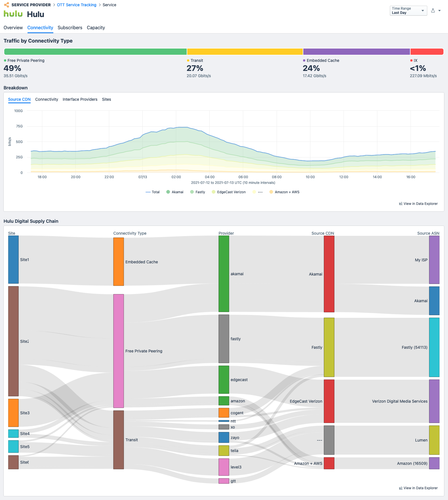Open the export share icon
This screenshot has height=500, width=448.
tap(433, 10)
